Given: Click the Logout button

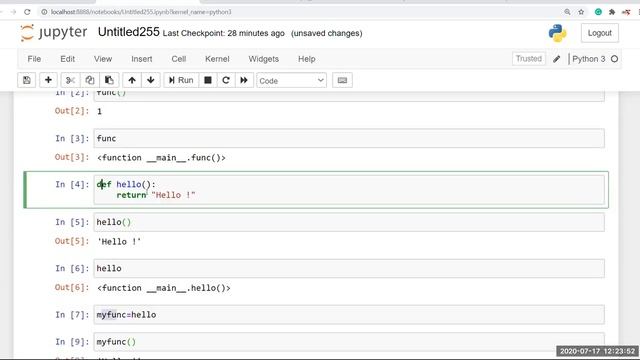Looking at the screenshot, I should pyautogui.click(x=600, y=33).
